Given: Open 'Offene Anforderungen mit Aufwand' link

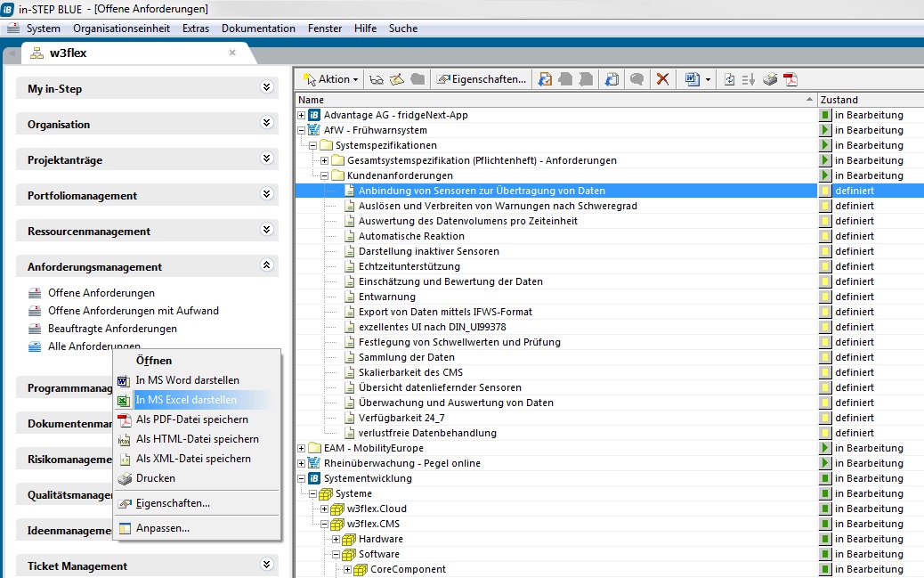Looking at the screenshot, I should tap(133, 311).
